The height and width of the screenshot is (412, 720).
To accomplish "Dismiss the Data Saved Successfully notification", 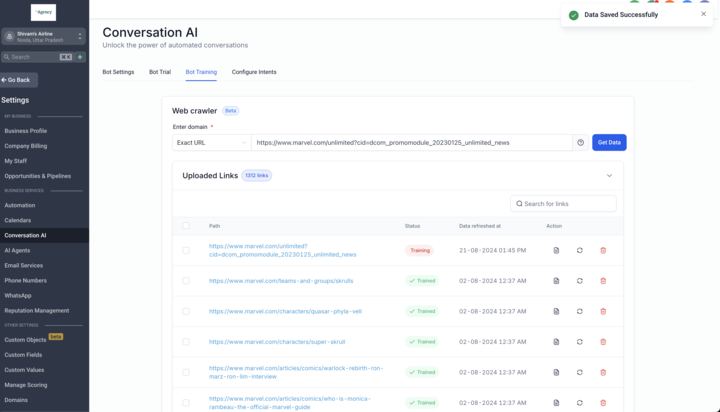I will [704, 14].
